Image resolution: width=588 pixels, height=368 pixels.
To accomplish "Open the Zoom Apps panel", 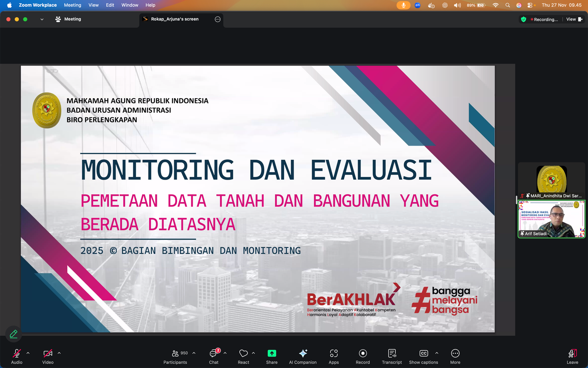I will click(334, 353).
